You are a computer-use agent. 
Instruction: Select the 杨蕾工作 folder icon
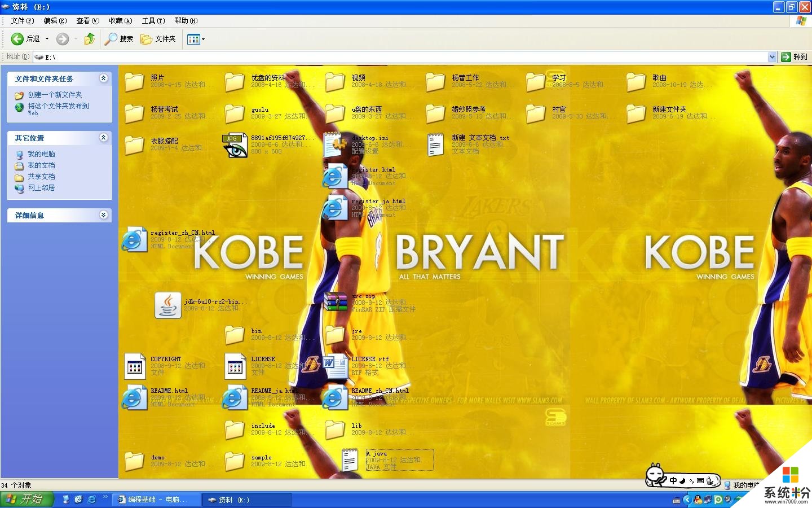pyautogui.click(x=435, y=82)
